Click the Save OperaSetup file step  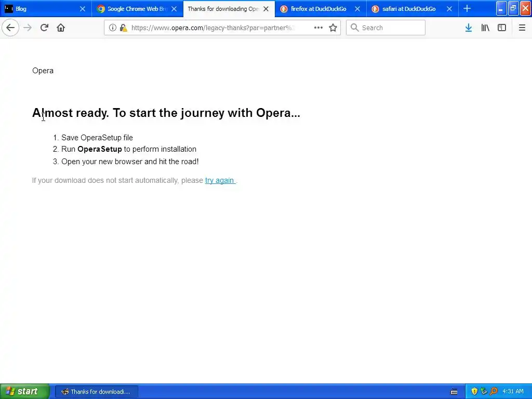tap(97, 138)
